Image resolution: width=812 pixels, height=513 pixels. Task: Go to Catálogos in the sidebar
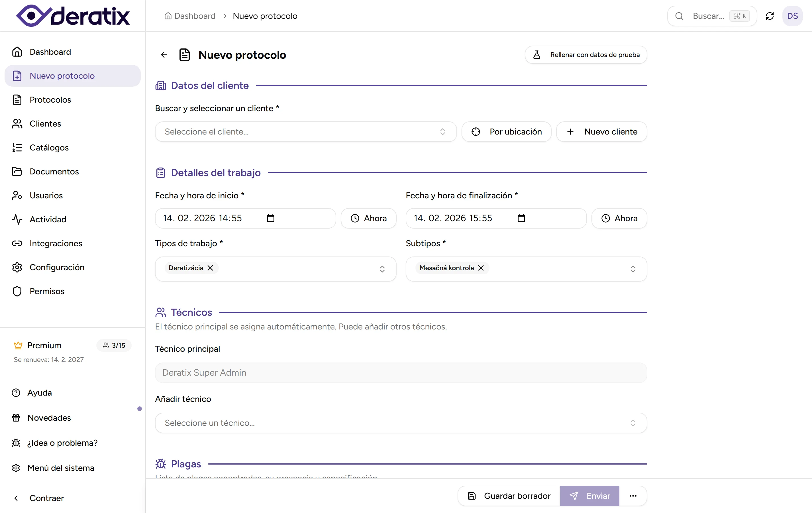pos(49,148)
